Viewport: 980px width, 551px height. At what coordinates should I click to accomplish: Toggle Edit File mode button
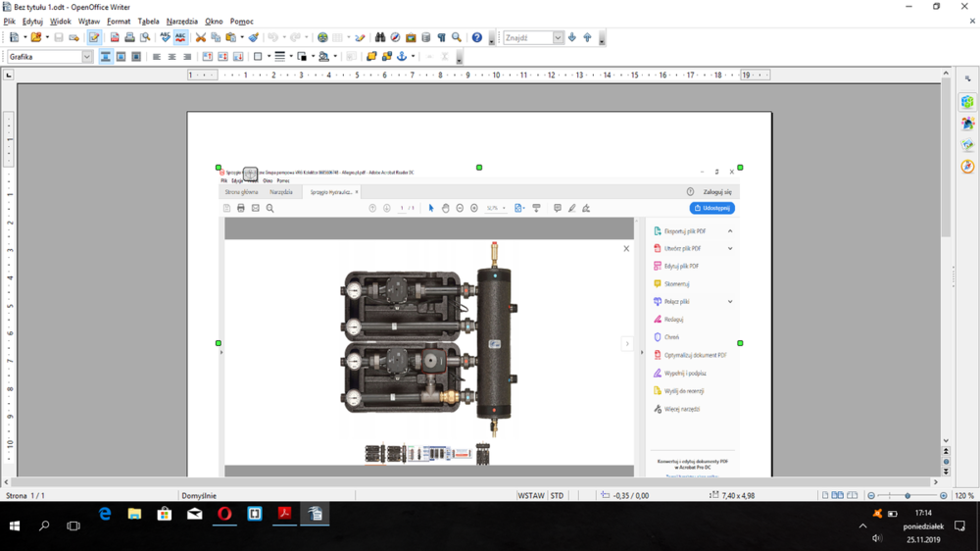coord(94,37)
